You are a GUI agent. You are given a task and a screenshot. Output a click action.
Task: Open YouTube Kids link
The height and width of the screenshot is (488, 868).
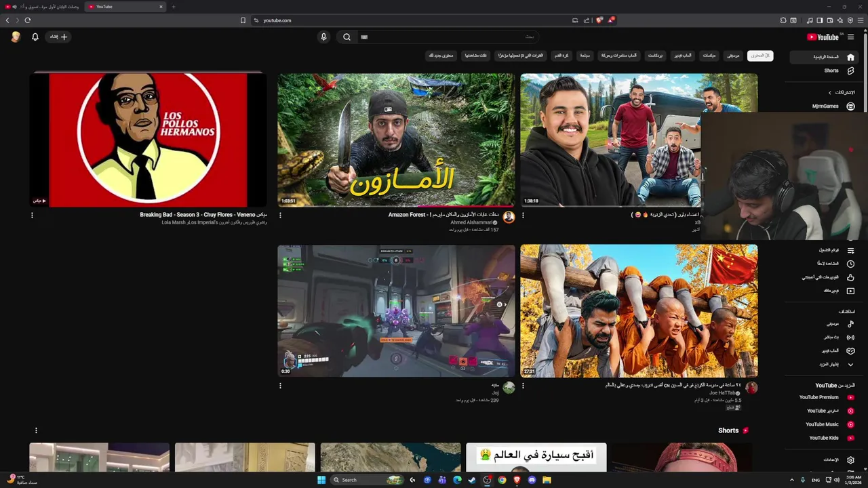[x=825, y=438]
